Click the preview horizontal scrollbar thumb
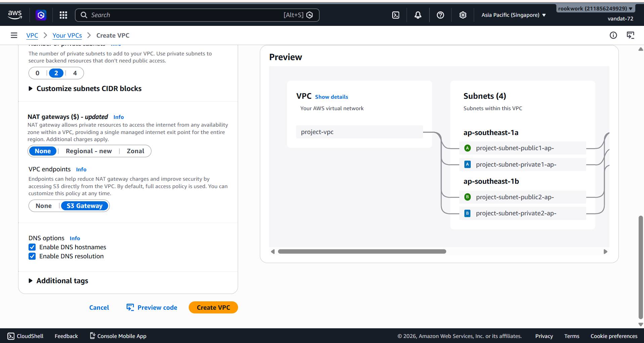Viewport: 644px width, 343px height. click(362, 252)
